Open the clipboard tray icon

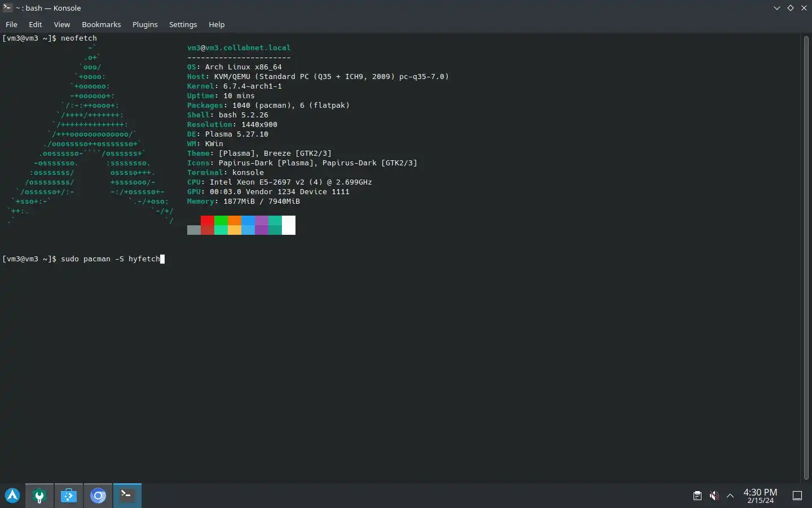698,496
